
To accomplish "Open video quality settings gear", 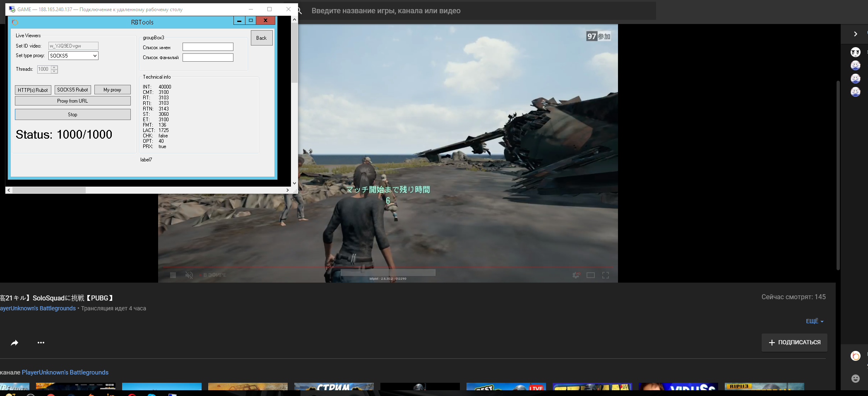I will click(x=575, y=275).
